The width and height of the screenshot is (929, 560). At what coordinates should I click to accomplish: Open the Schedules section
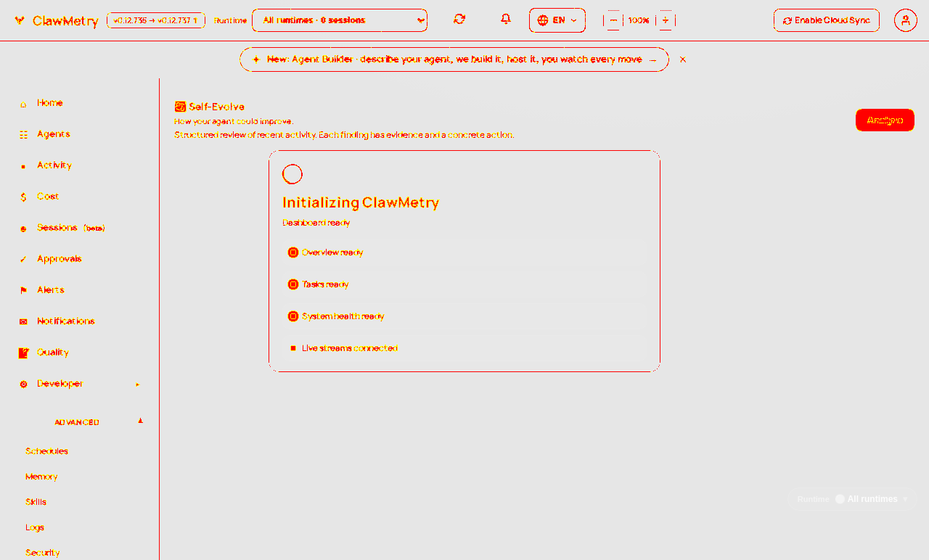click(x=46, y=451)
